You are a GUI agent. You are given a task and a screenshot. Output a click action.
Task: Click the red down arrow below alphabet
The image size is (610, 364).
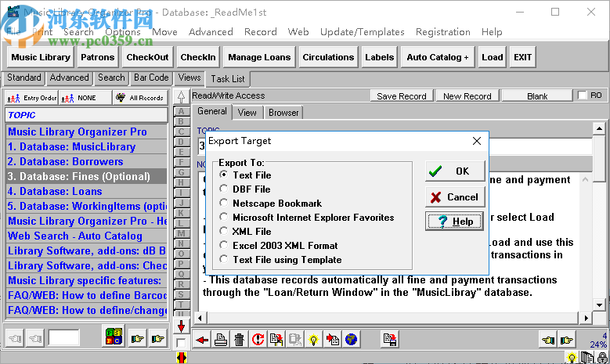[181, 326]
